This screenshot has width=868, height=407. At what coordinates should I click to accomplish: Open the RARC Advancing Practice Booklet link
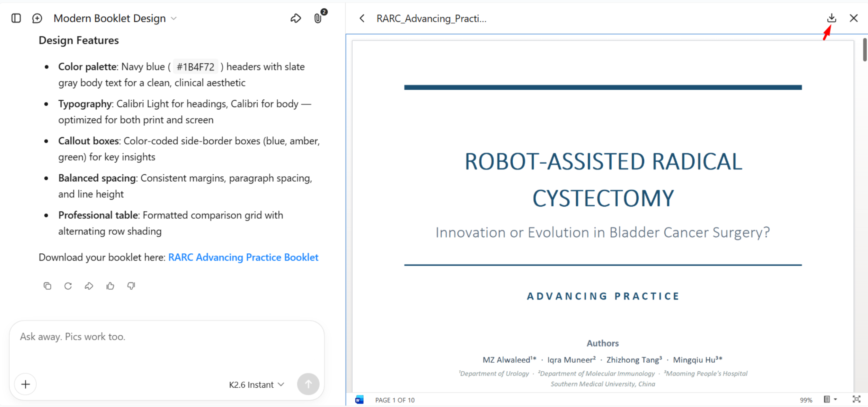click(243, 257)
